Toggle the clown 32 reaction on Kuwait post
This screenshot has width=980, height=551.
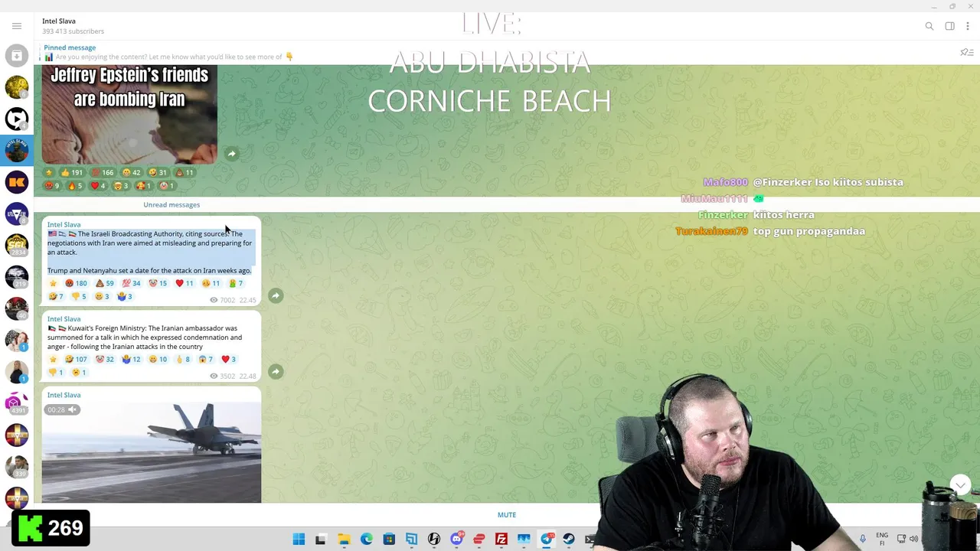pos(105,359)
